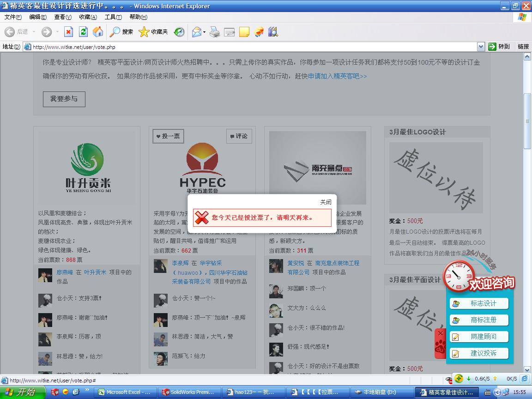The width and height of the screenshot is (532, 399).
Task: Close the red Baidu paw side widget
Action: [441, 333]
